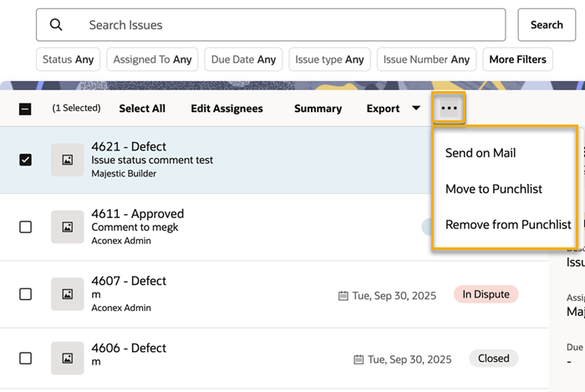Viewport: 585px width, 392px height.
Task: Open the Issue type Any filter
Action: point(330,59)
